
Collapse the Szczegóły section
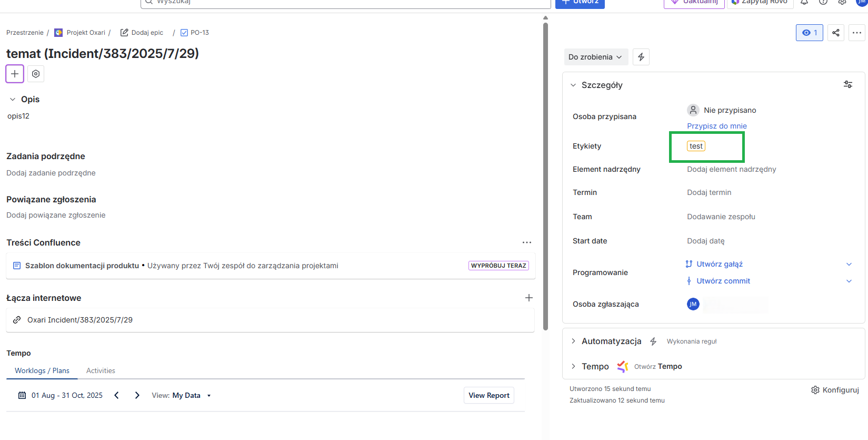(x=574, y=85)
